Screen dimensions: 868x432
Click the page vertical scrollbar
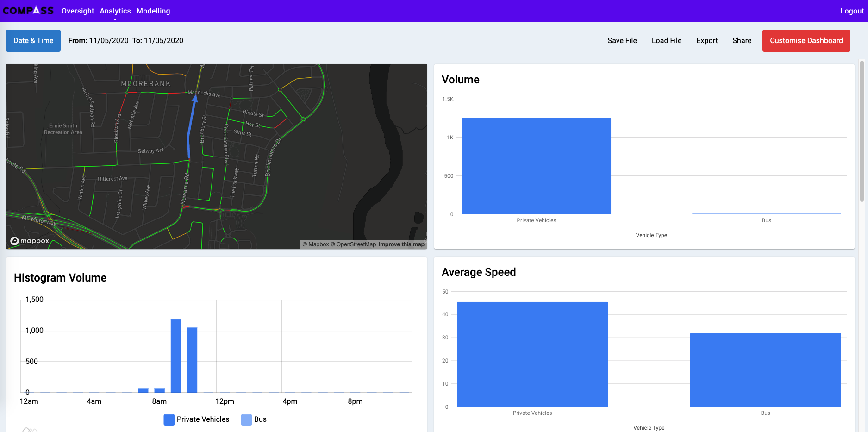coord(862,131)
